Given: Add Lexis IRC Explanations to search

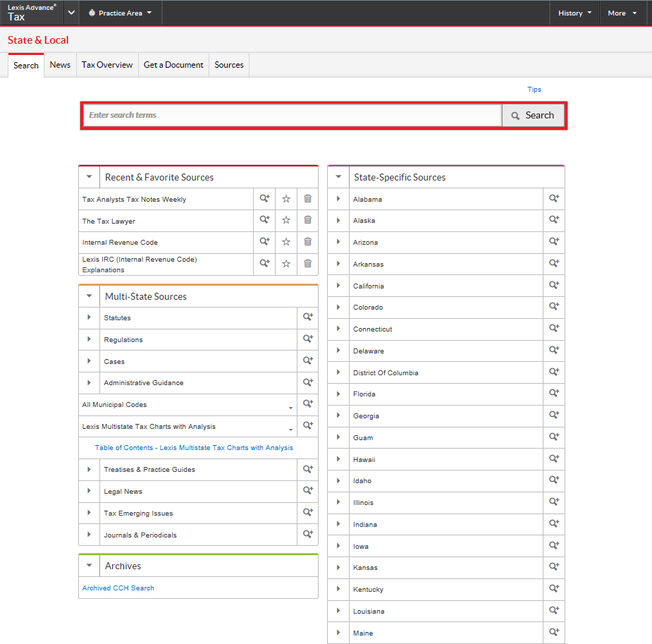Looking at the screenshot, I should [264, 263].
